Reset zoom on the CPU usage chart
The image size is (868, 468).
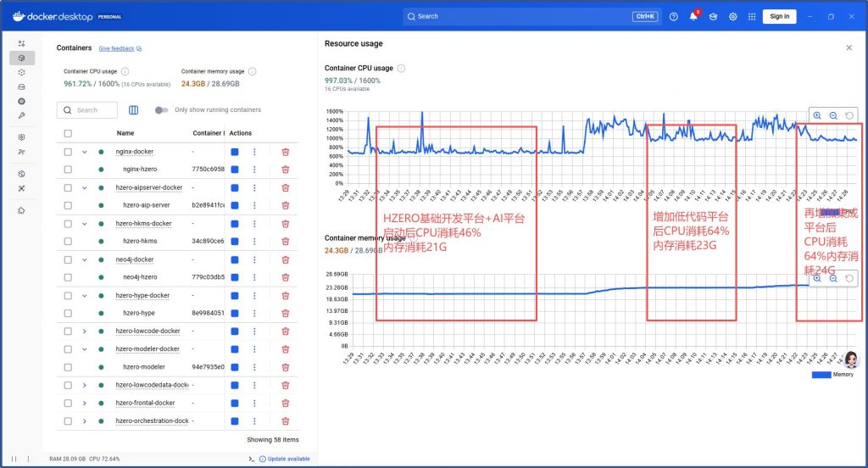[849, 115]
